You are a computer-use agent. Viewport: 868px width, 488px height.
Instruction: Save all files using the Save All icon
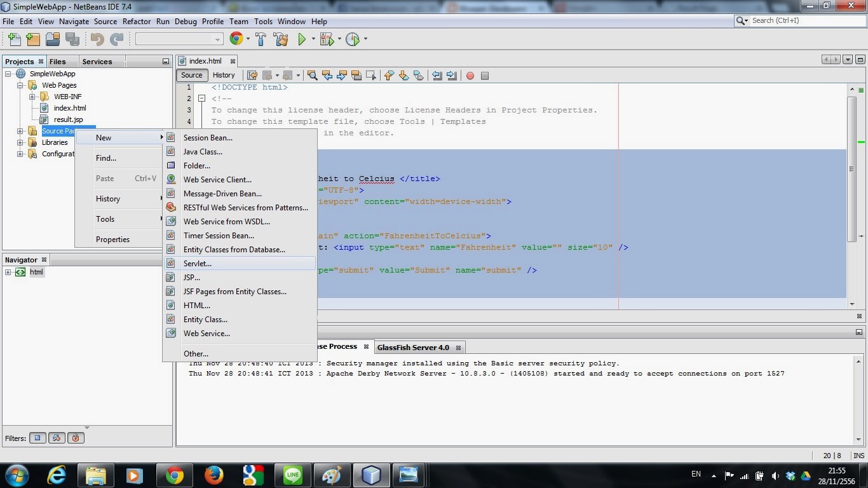click(72, 39)
